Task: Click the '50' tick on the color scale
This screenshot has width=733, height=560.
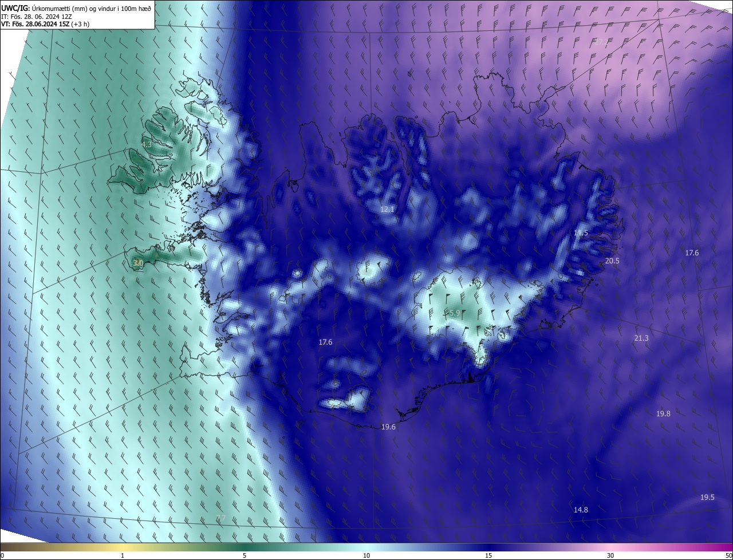Action: point(728,555)
